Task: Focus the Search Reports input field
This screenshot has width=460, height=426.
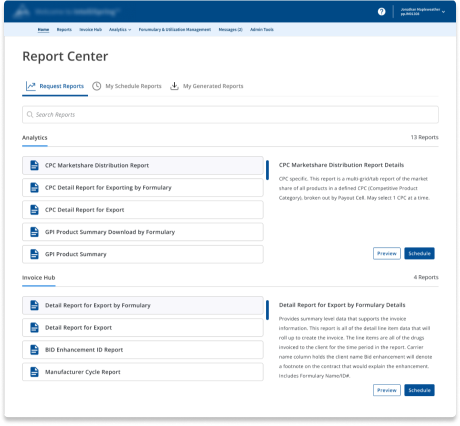Action: pos(230,115)
